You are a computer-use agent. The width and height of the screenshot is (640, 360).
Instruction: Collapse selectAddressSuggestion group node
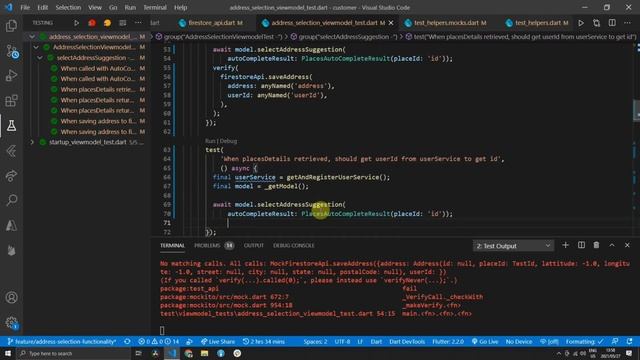coord(40,58)
